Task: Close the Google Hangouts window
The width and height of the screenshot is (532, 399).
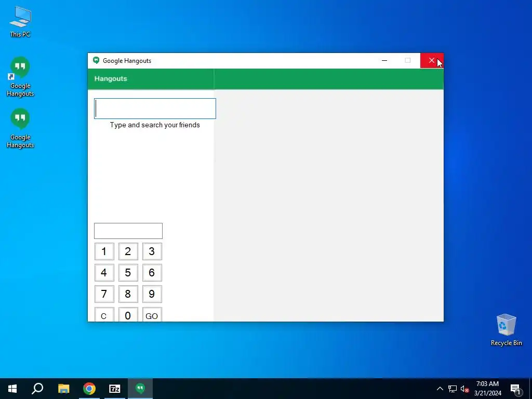Action: (x=432, y=61)
